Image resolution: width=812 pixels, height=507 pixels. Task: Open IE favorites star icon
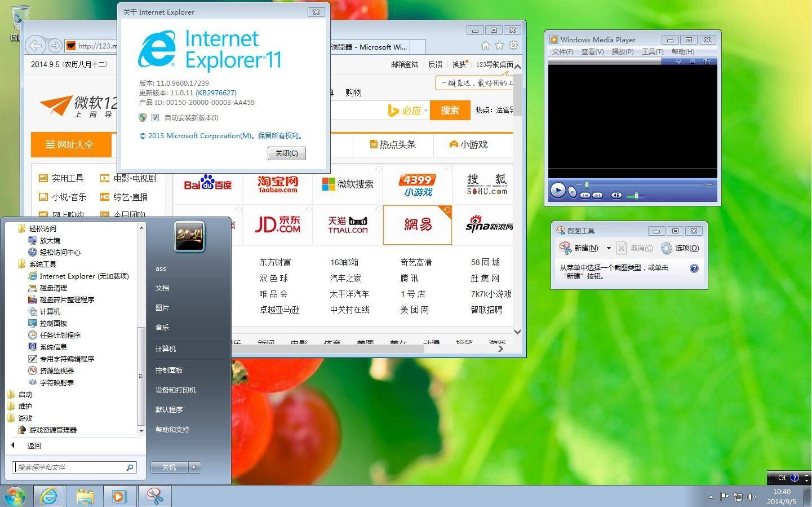[499, 45]
